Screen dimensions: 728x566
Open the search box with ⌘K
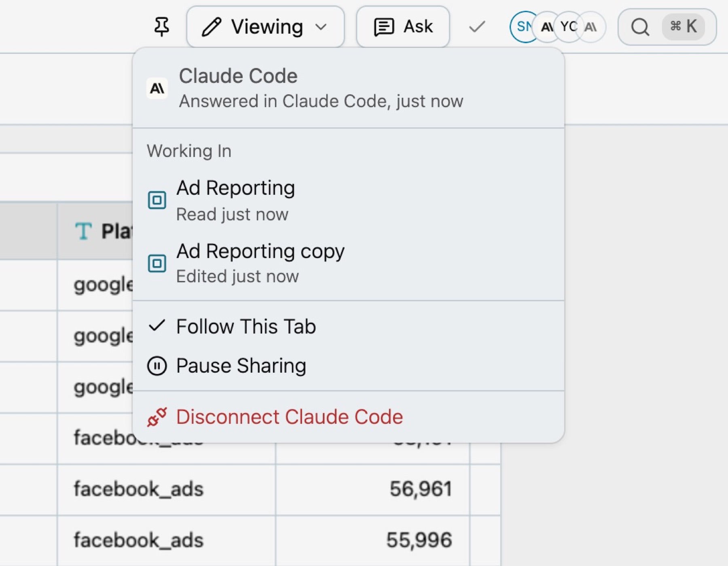[x=667, y=27]
